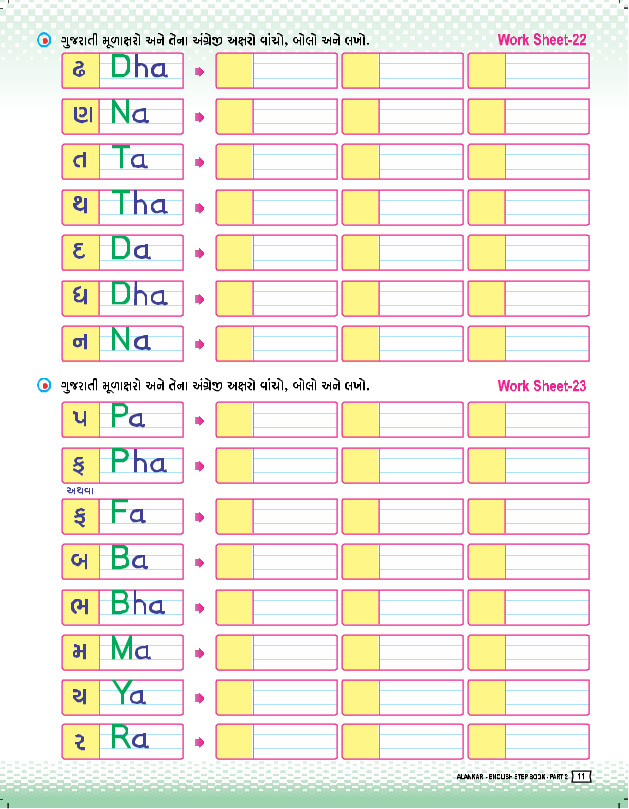Click the English text Fa
This screenshot has width=629, height=809.
129,515
